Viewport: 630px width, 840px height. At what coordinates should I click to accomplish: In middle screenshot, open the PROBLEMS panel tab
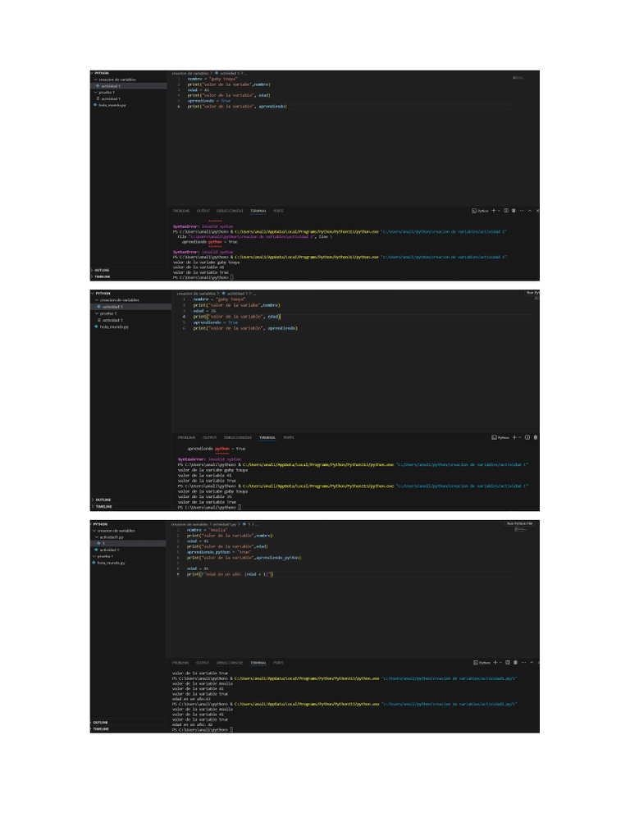point(186,437)
